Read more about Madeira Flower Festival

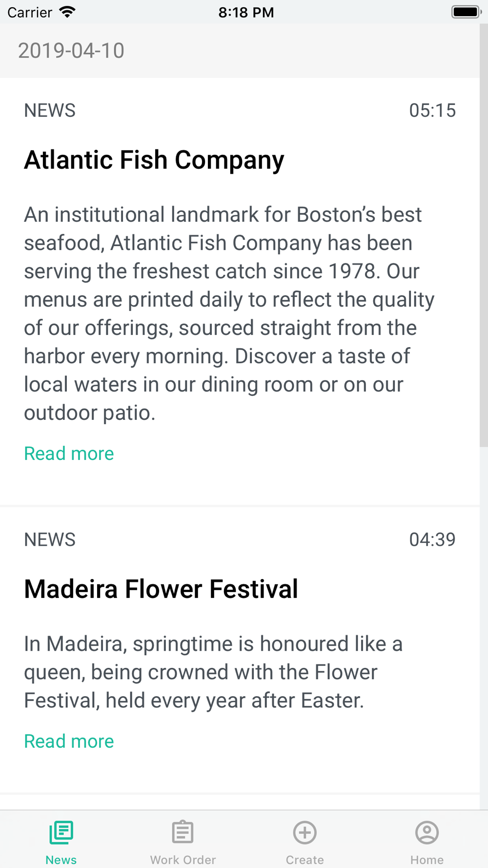point(69,741)
